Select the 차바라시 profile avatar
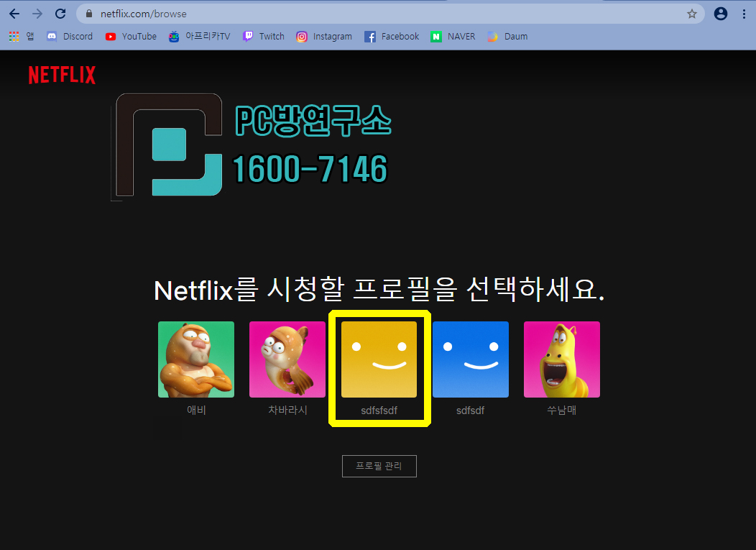 click(287, 359)
